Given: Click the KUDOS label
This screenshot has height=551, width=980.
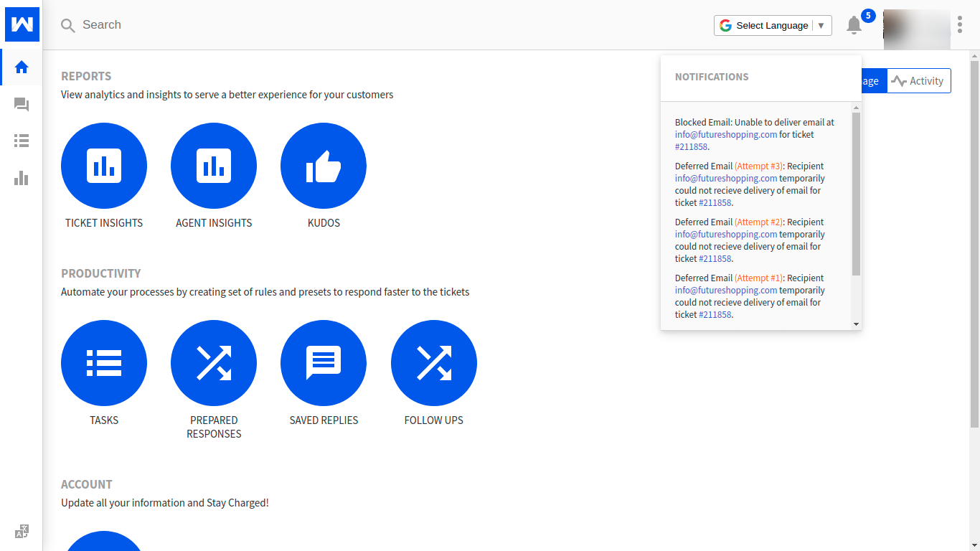Looking at the screenshot, I should 324,223.
